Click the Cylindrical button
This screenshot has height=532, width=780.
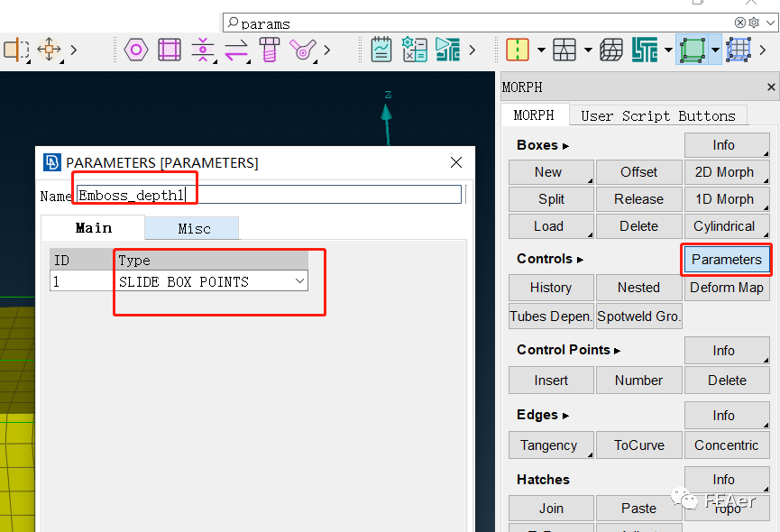727,226
